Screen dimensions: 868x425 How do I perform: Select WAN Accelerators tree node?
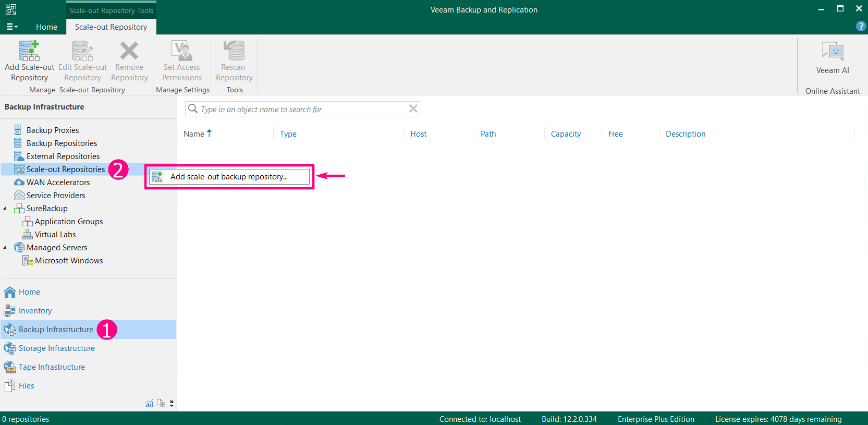point(58,182)
